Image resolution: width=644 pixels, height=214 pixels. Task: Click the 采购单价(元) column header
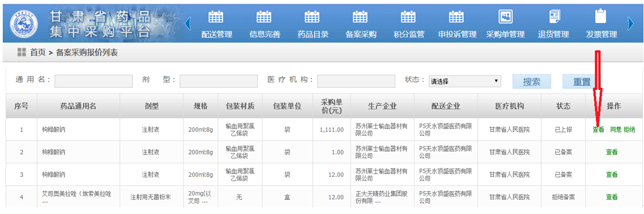(332, 106)
